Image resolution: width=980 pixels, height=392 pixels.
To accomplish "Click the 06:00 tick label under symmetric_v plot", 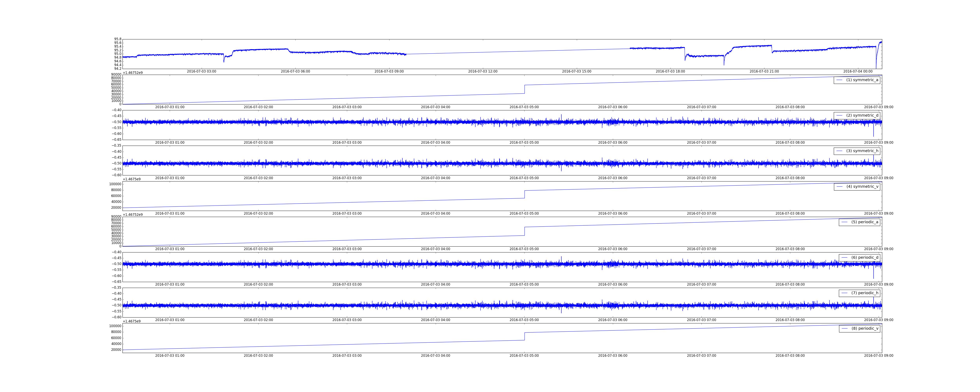I will (x=613, y=213).
